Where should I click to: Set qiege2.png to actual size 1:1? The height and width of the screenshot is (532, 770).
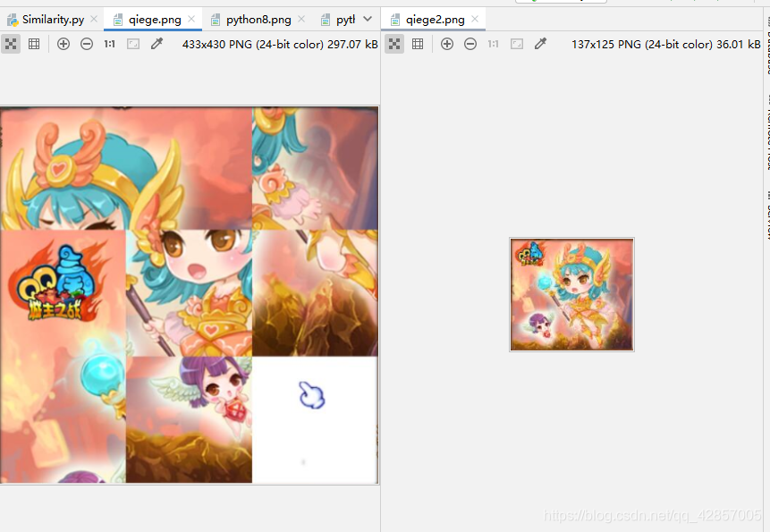493,44
